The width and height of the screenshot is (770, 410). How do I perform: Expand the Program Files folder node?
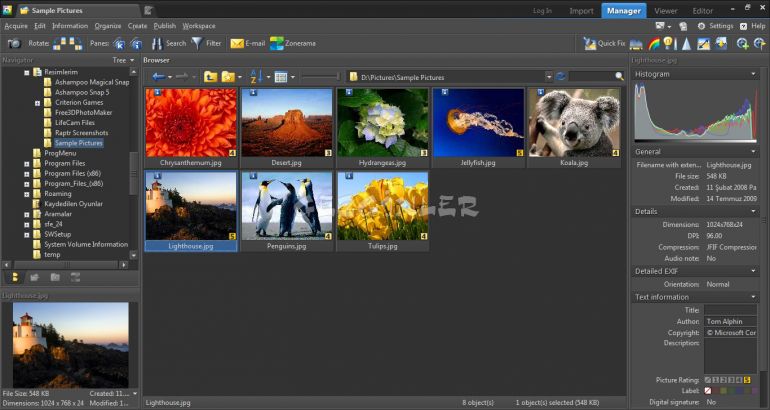(x=27, y=164)
